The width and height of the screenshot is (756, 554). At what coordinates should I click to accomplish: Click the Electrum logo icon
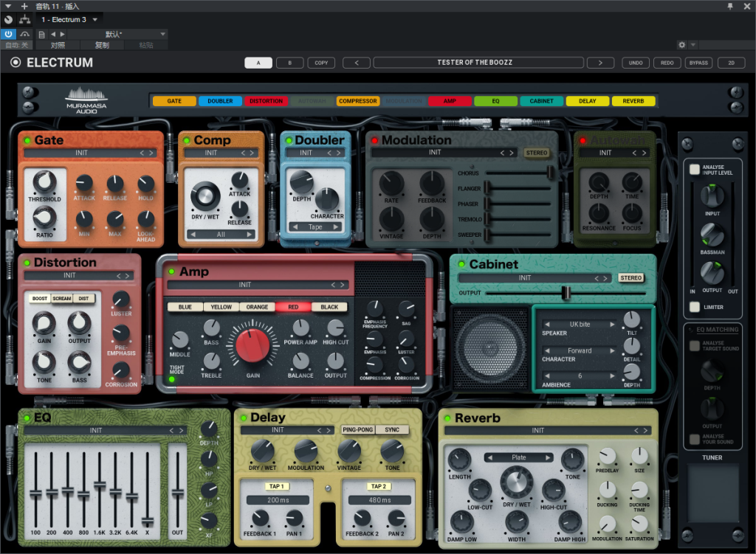click(x=16, y=63)
